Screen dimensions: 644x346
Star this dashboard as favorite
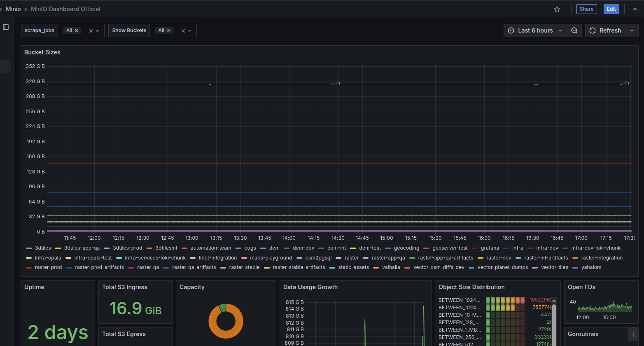pyautogui.click(x=557, y=9)
